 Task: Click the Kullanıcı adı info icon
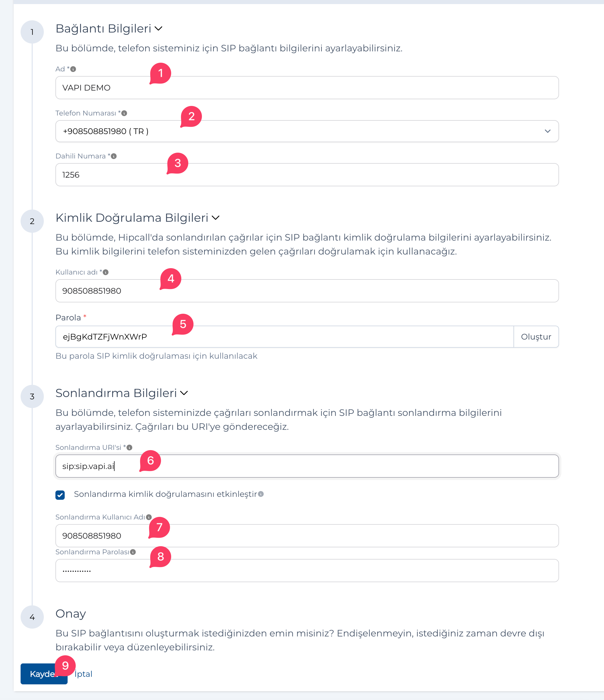click(x=106, y=272)
